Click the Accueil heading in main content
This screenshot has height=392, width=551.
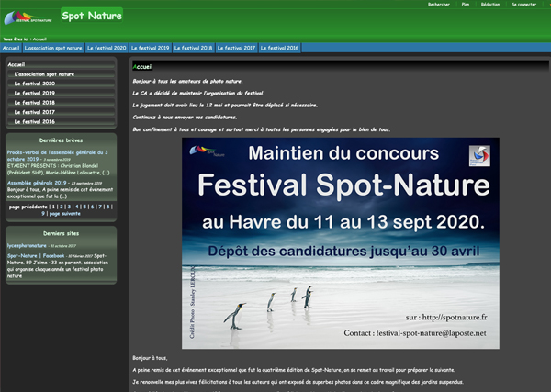click(142, 67)
